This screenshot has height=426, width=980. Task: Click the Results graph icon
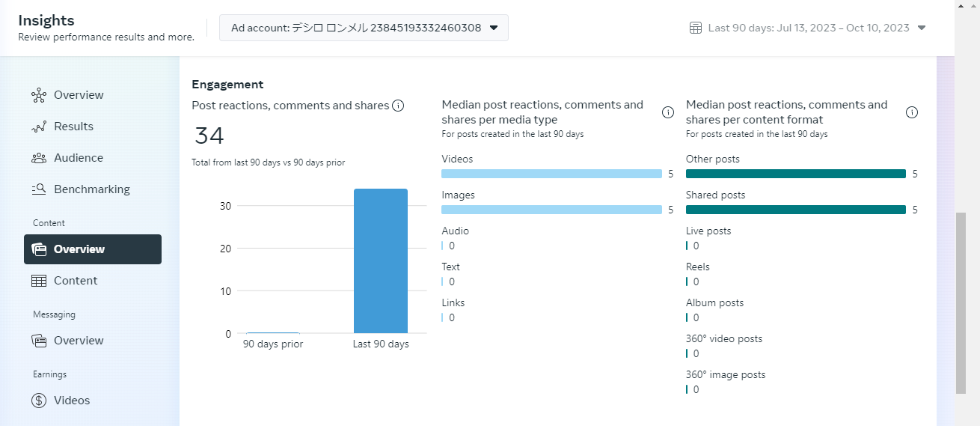(x=39, y=127)
